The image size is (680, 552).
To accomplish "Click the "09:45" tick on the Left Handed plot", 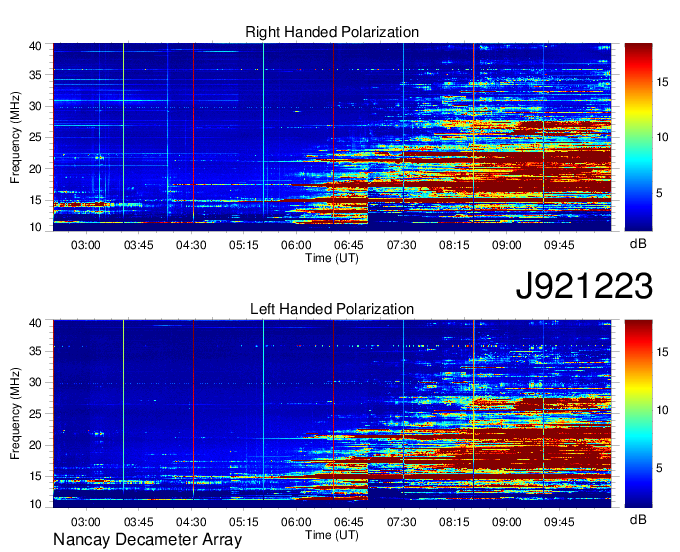I will point(559,522).
